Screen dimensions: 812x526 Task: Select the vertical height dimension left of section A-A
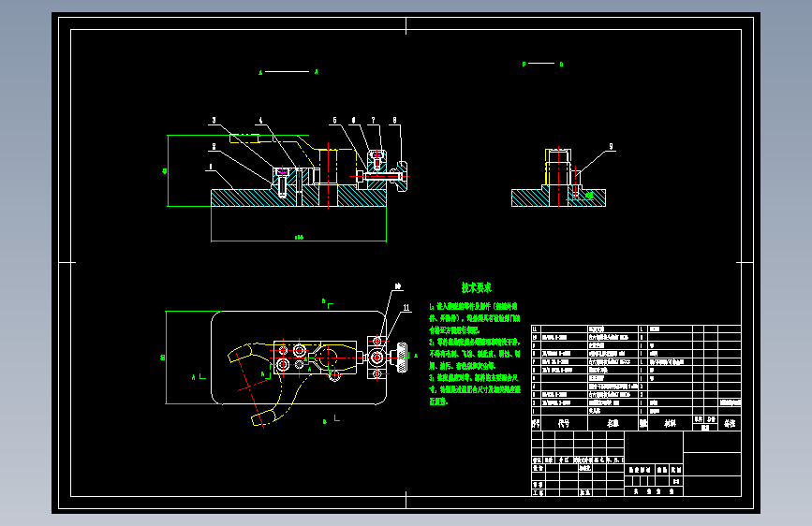coord(165,171)
